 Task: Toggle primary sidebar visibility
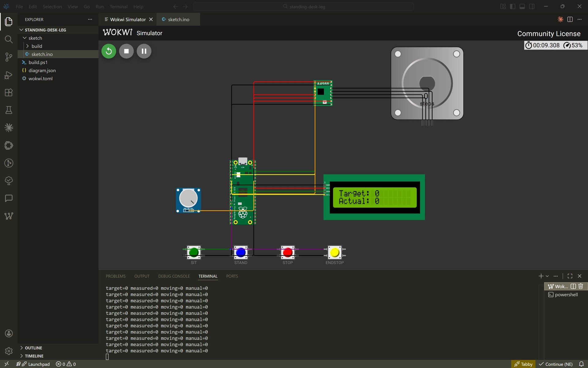[512, 6]
